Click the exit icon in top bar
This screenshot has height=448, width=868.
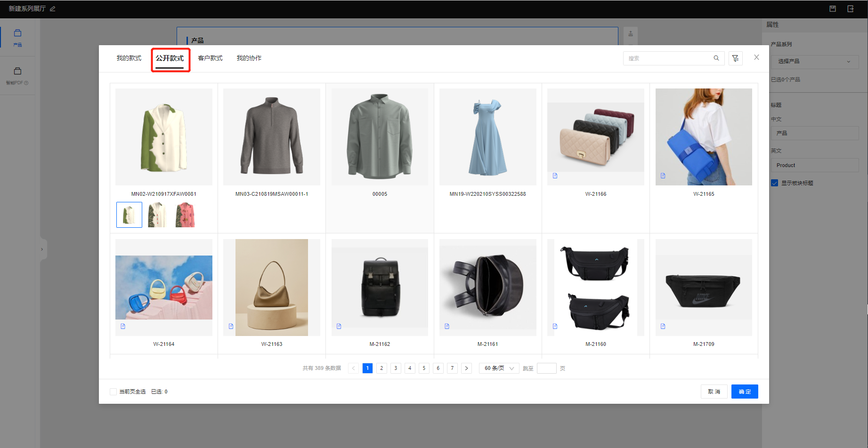[x=851, y=9]
